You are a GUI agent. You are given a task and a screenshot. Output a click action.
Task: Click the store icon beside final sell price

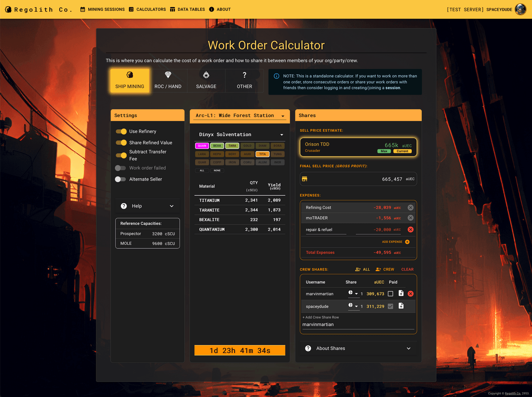(x=305, y=179)
